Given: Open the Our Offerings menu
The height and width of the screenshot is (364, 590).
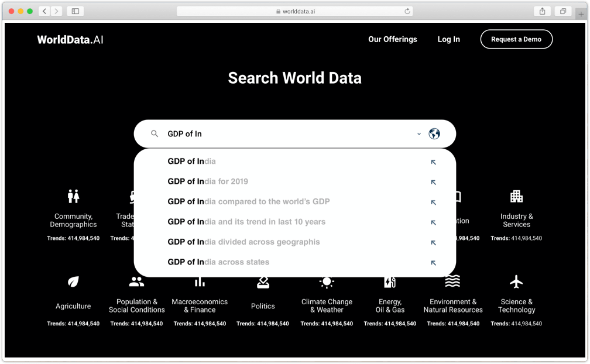Looking at the screenshot, I should pos(392,39).
